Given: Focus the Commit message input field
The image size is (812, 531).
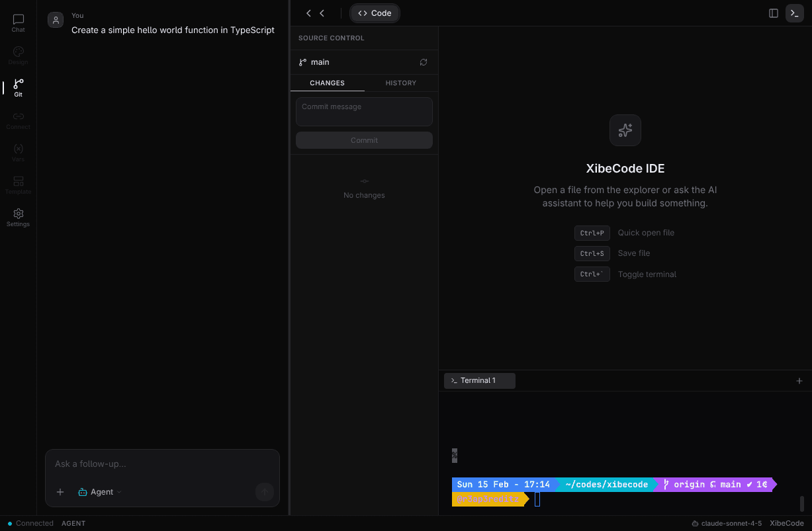Looking at the screenshot, I should pyautogui.click(x=364, y=112).
